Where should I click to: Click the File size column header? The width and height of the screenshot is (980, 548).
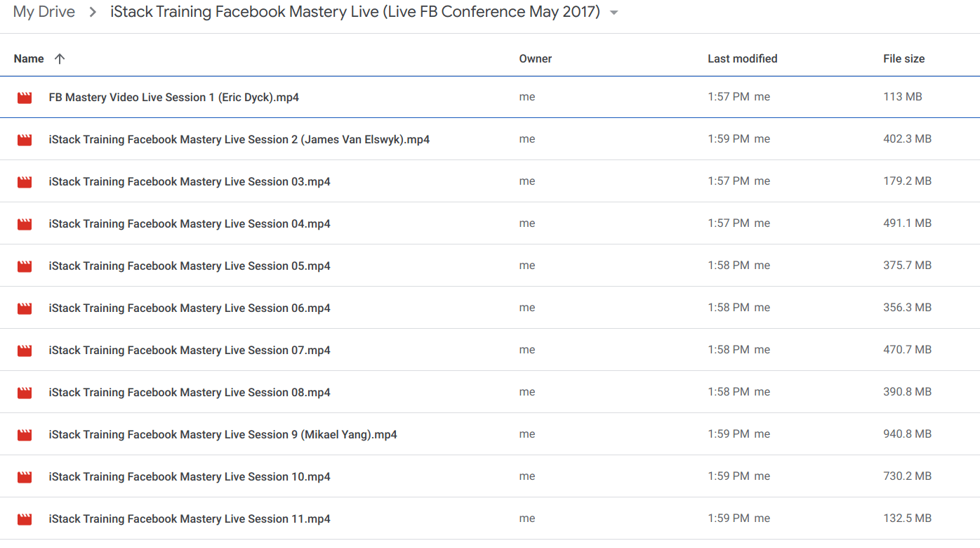coord(903,59)
